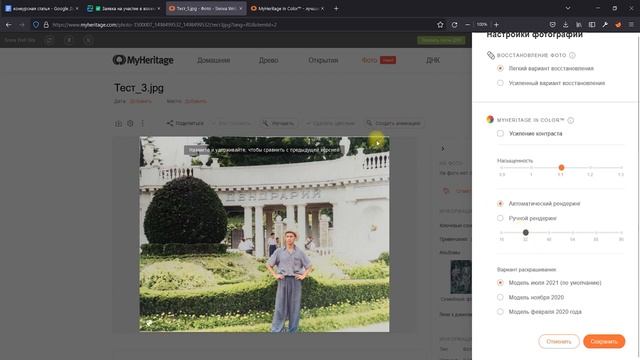The image size is (640, 360).
Task: Open the Pocket save icon
Action: [552, 25]
